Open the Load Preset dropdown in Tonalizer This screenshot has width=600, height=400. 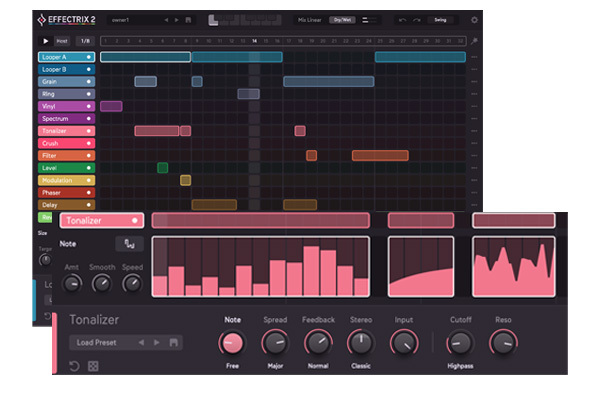click(96, 343)
